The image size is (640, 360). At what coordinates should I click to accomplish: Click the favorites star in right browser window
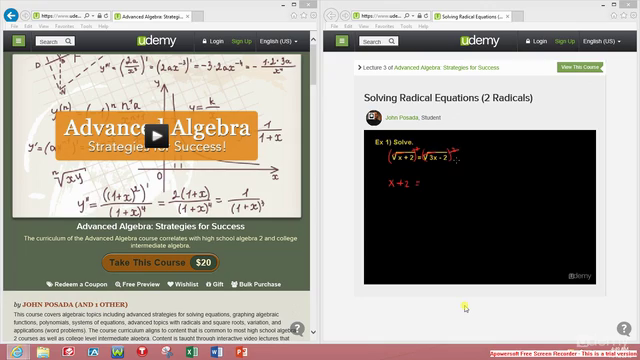coord(624,16)
